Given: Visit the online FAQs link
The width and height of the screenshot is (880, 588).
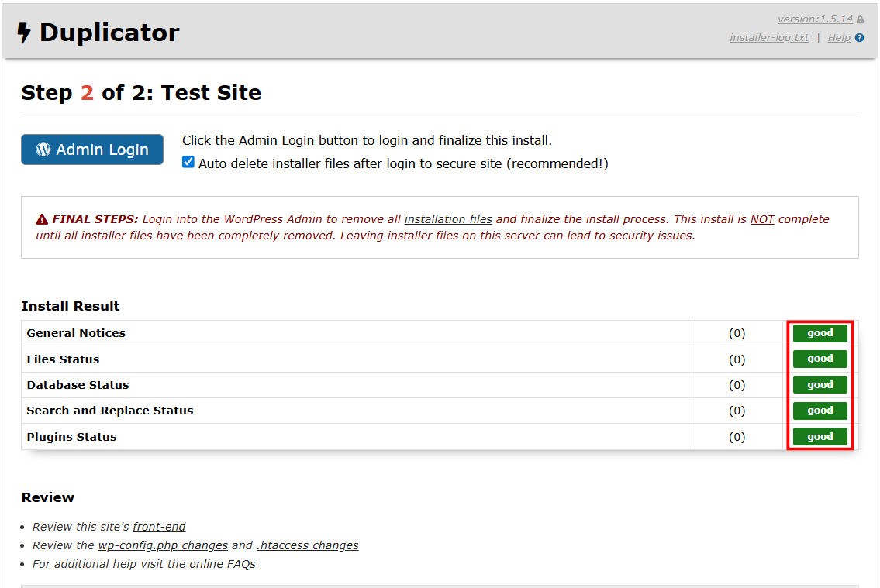Looking at the screenshot, I should click(x=223, y=564).
